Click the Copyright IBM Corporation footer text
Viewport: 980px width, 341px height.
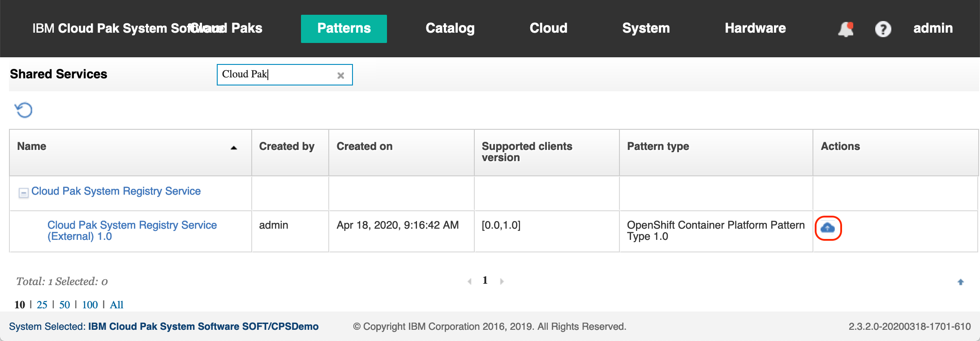(x=490, y=327)
